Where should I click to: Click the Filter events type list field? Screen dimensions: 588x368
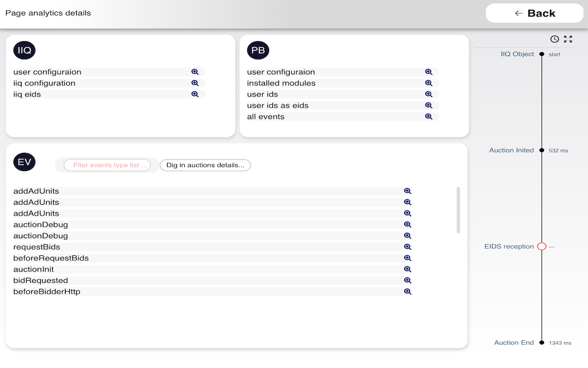click(x=107, y=165)
